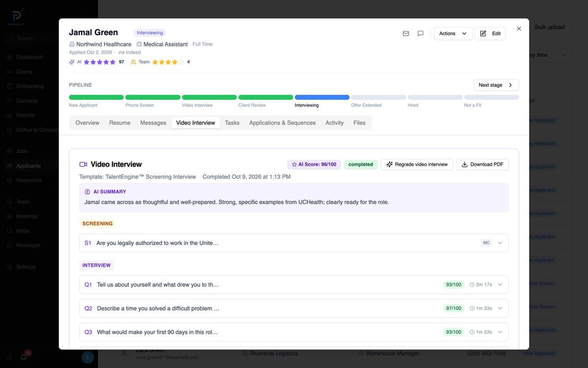The height and width of the screenshot is (368, 588).
Task: Expand screening question S1
Action: click(294, 243)
